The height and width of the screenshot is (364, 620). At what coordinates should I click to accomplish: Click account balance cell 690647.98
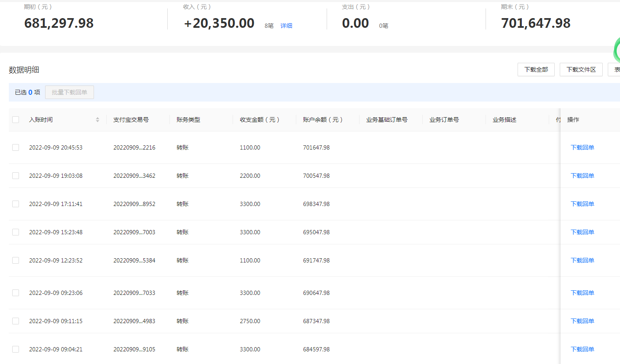coord(317,293)
